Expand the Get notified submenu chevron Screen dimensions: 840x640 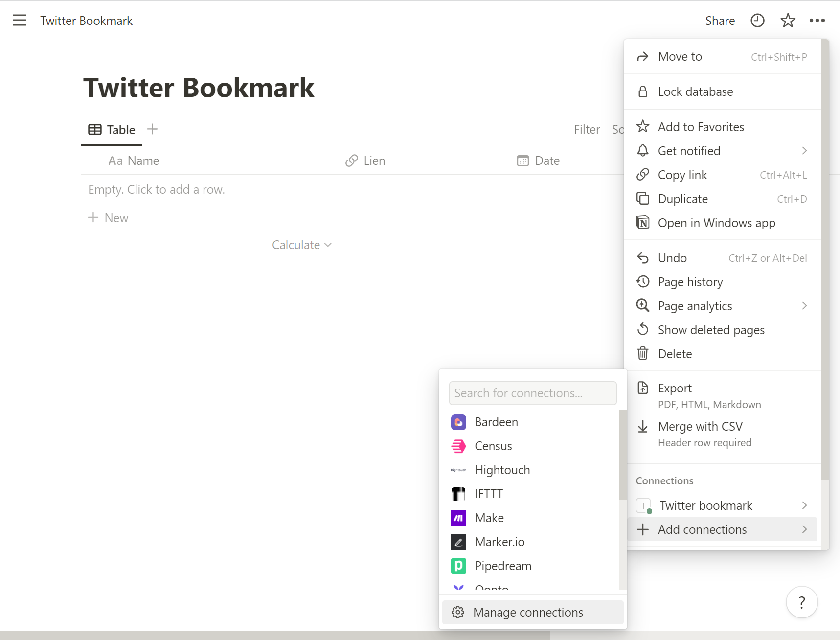[804, 150]
